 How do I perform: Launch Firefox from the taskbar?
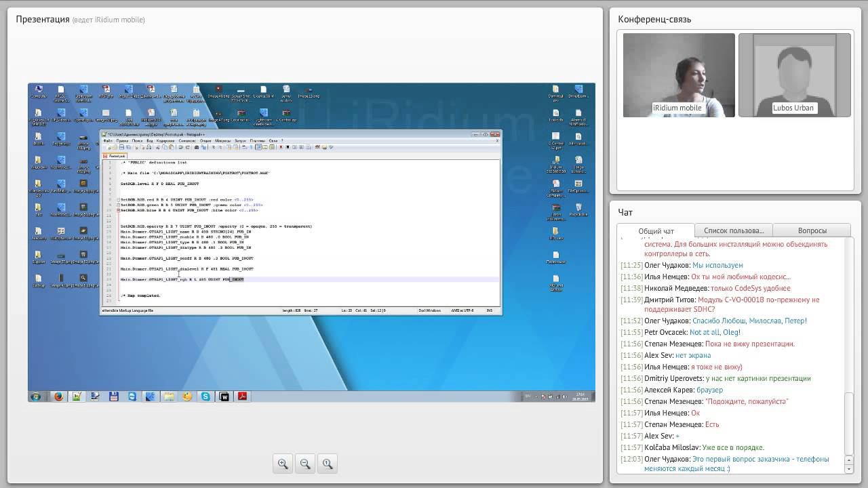58,396
